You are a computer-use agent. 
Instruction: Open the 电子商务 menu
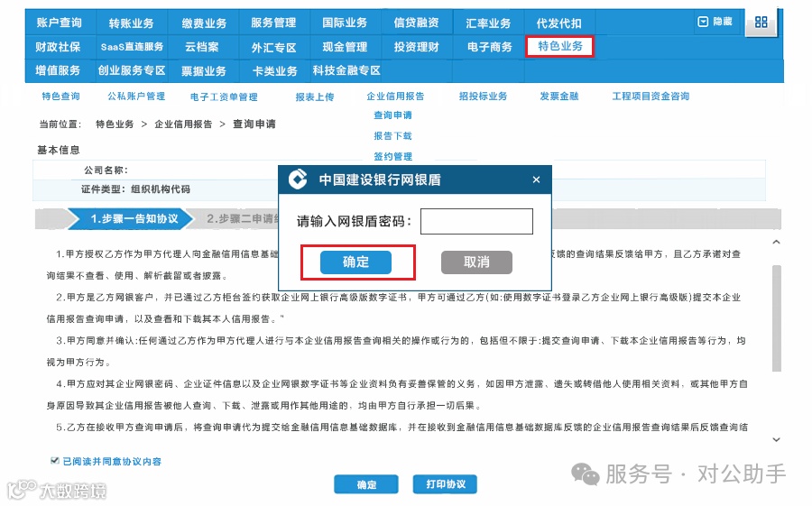pyautogui.click(x=489, y=47)
